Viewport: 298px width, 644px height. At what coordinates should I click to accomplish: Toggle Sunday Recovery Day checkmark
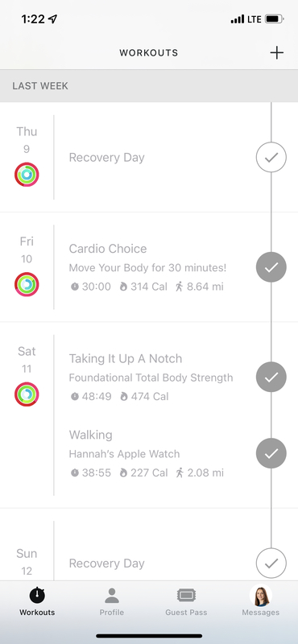pyautogui.click(x=271, y=563)
